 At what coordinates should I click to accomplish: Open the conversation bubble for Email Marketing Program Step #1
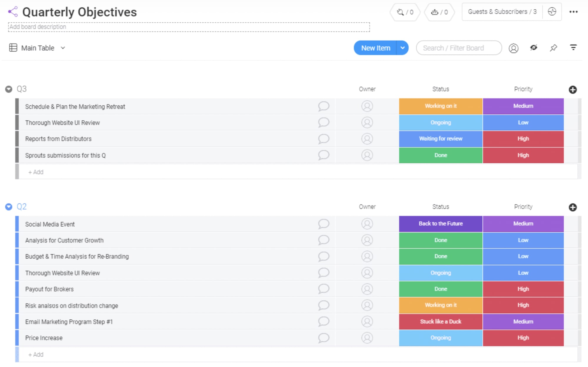coord(324,321)
